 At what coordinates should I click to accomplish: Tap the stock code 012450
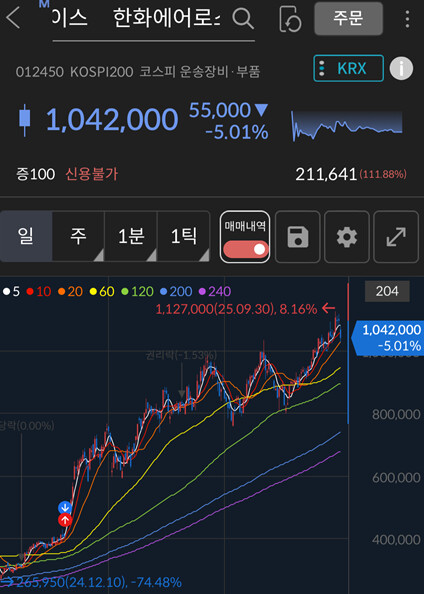40,72
